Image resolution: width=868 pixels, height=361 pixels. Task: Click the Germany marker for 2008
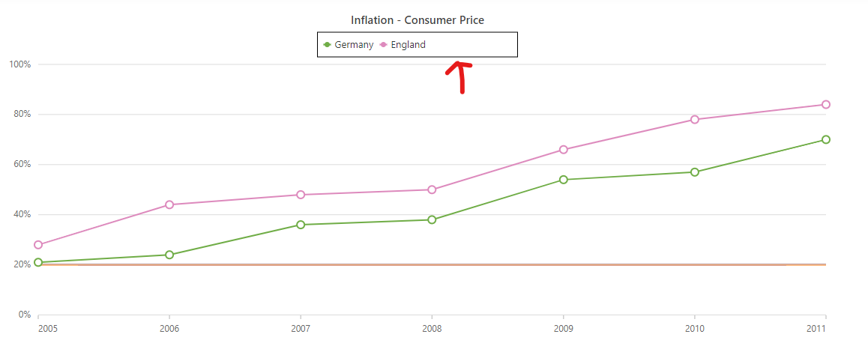(432, 219)
